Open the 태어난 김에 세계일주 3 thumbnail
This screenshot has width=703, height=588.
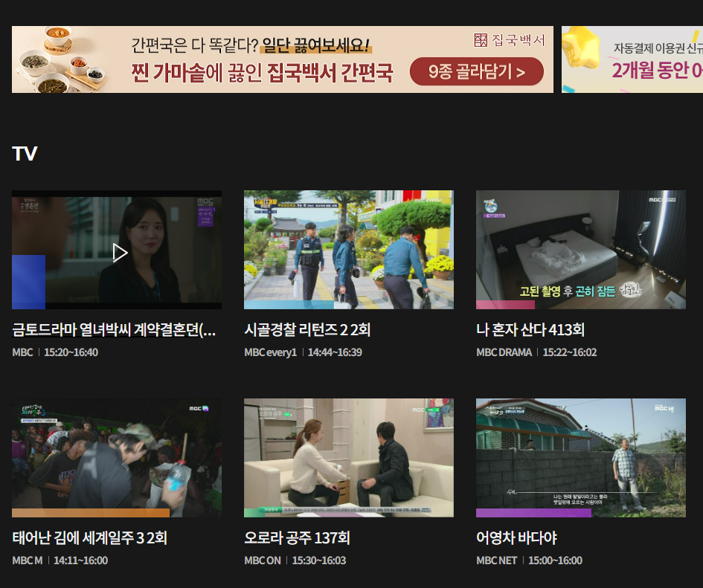[x=117, y=458]
